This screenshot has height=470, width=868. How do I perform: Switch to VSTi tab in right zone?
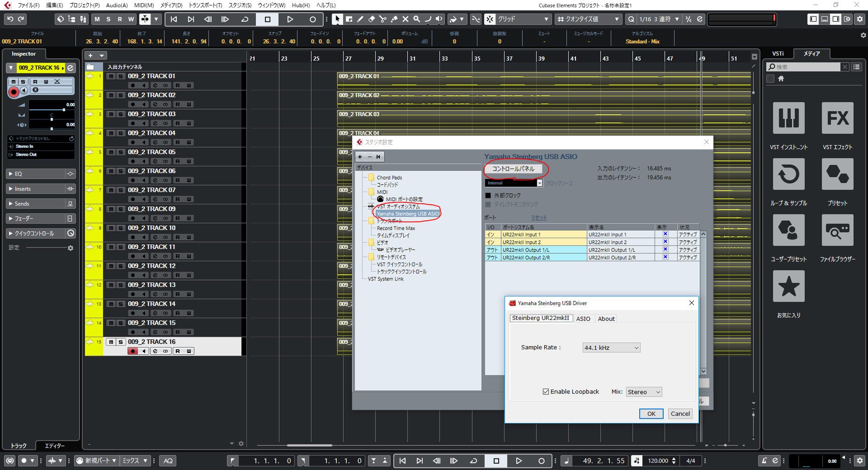(x=778, y=54)
